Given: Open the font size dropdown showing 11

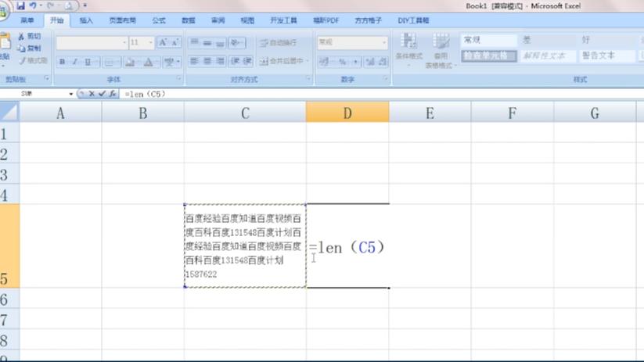Looking at the screenshot, I should tap(150, 42).
